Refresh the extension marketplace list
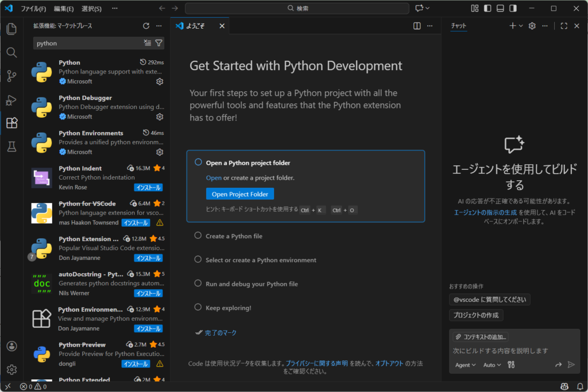This screenshot has width=588, height=392. click(146, 26)
